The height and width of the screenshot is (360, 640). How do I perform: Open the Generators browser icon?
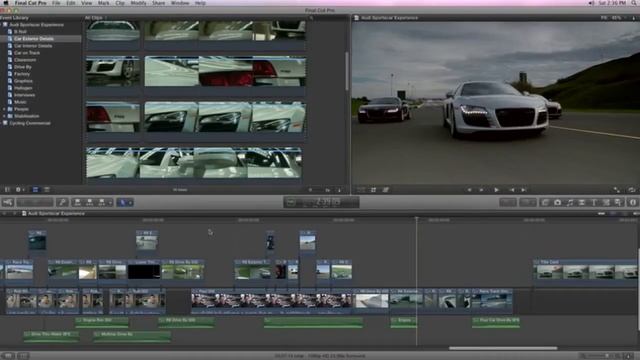pos(606,202)
